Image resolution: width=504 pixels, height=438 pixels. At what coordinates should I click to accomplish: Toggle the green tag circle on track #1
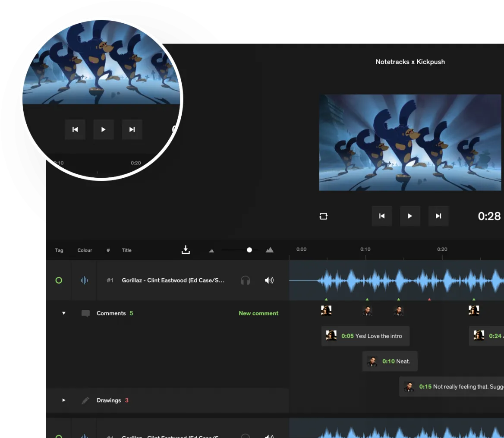pyautogui.click(x=59, y=280)
